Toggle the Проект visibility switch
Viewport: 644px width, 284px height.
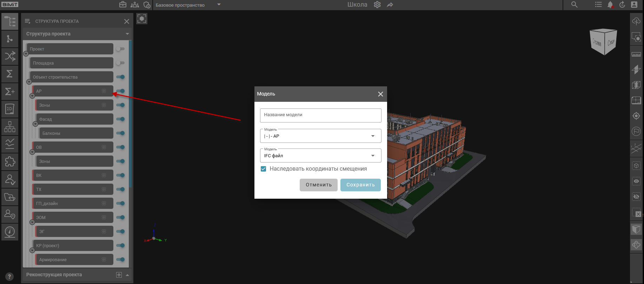[120, 49]
